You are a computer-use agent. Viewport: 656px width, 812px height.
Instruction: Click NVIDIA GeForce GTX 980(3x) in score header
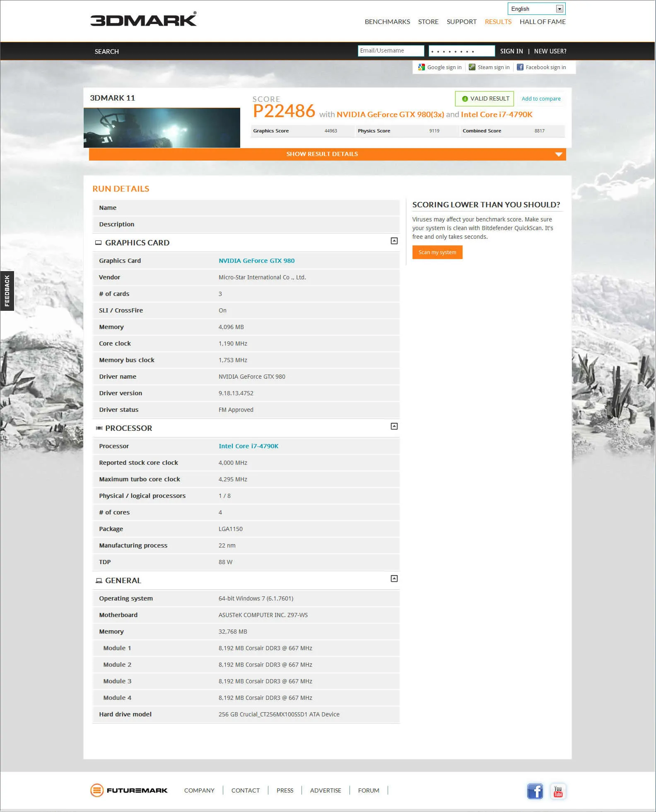(390, 115)
